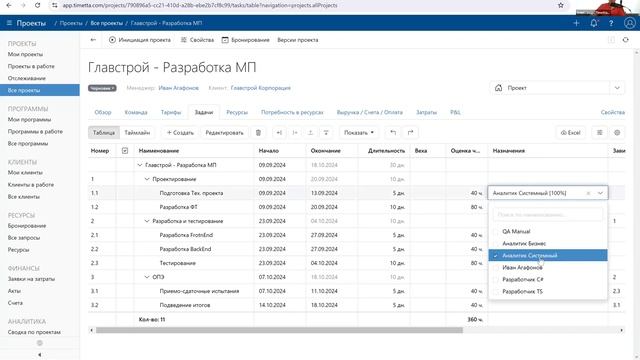
Task: Click the plus icon in top bar
Action: 576,23
